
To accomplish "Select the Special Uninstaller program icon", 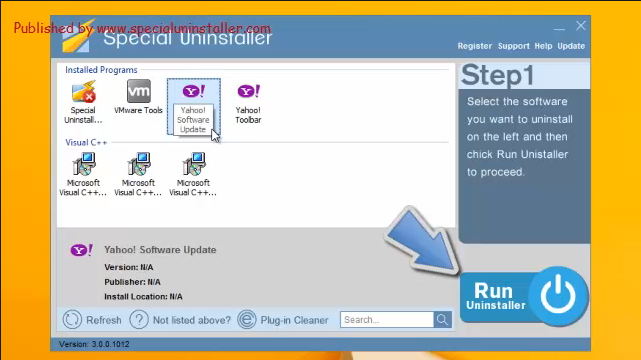I will click(x=83, y=92).
